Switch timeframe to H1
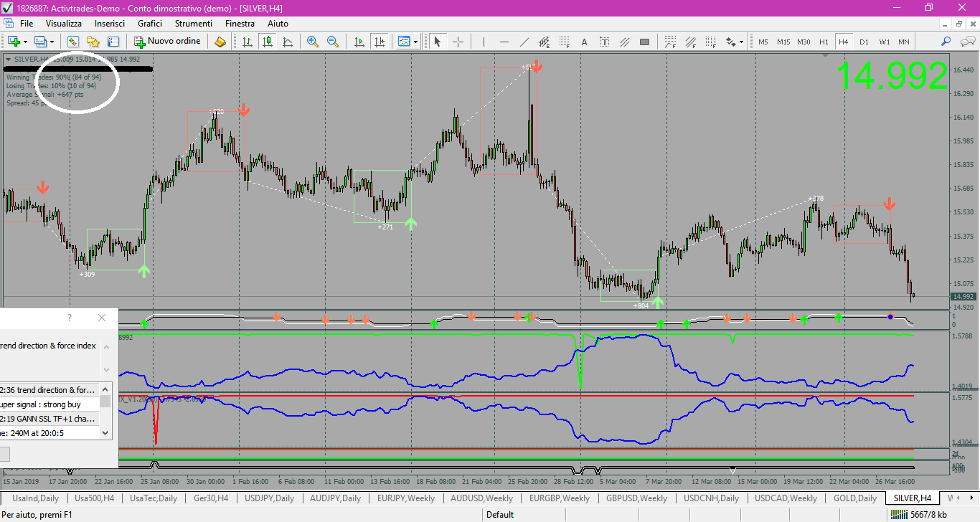Screen dimensions: 980x522 [x=824, y=42]
